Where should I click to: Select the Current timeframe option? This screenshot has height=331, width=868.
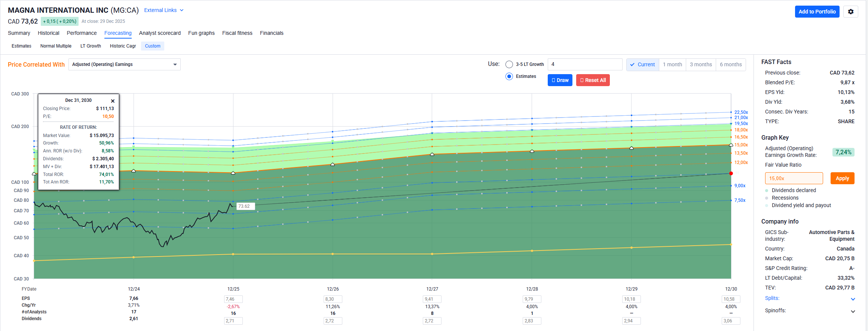point(642,64)
